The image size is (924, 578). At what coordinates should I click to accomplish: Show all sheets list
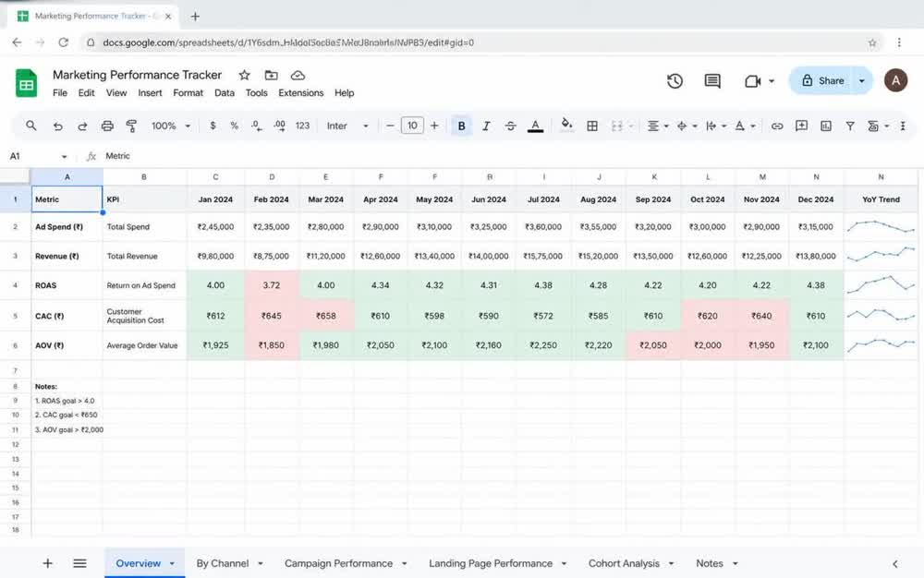click(x=79, y=563)
